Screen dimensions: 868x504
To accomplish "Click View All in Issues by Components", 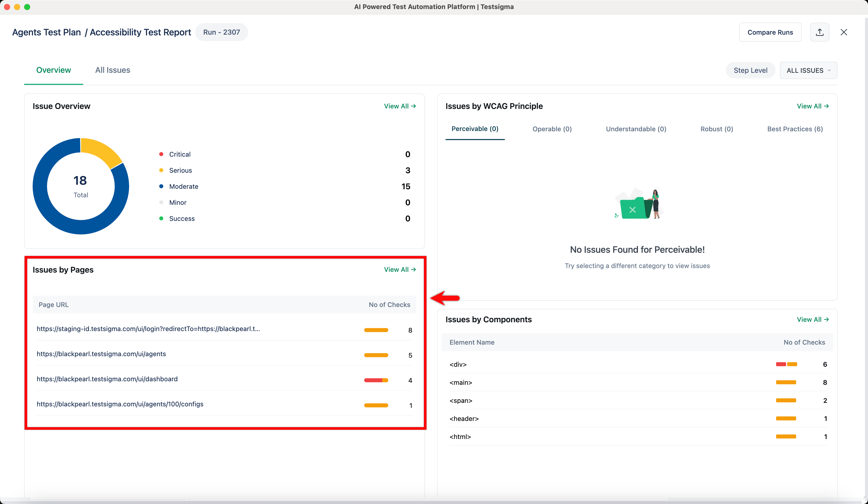I will (x=812, y=319).
